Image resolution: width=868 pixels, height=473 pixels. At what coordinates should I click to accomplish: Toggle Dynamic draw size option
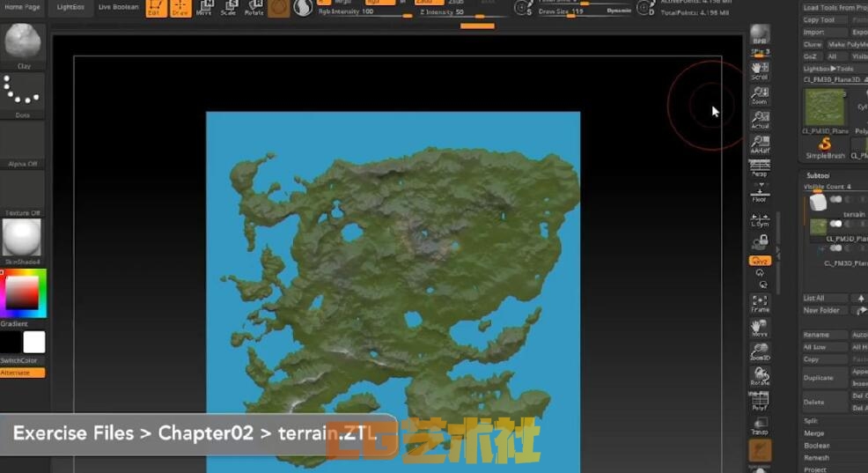click(619, 11)
